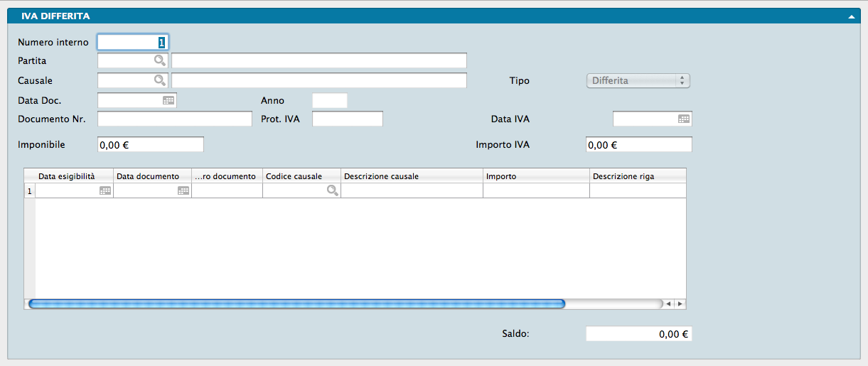Viewport: 868px width, 366px height.
Task: Click magnifier in Codice causale cell
Action: 332,190
